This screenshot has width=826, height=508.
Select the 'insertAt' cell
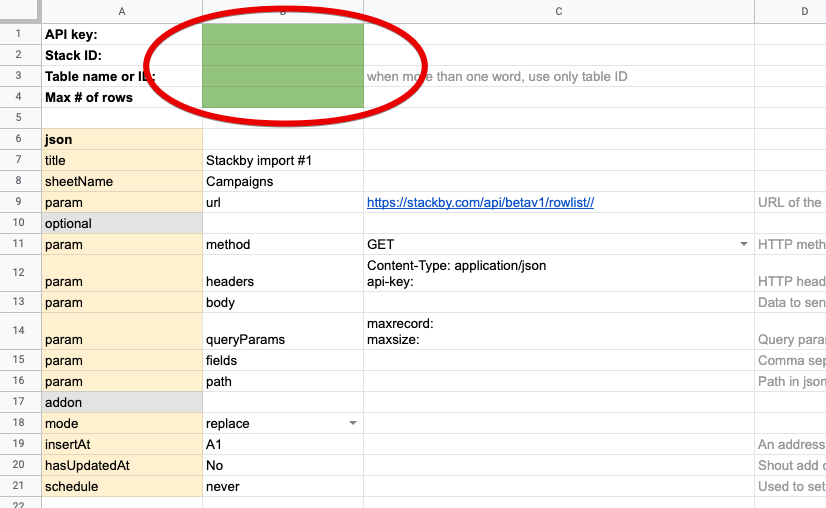122,445
